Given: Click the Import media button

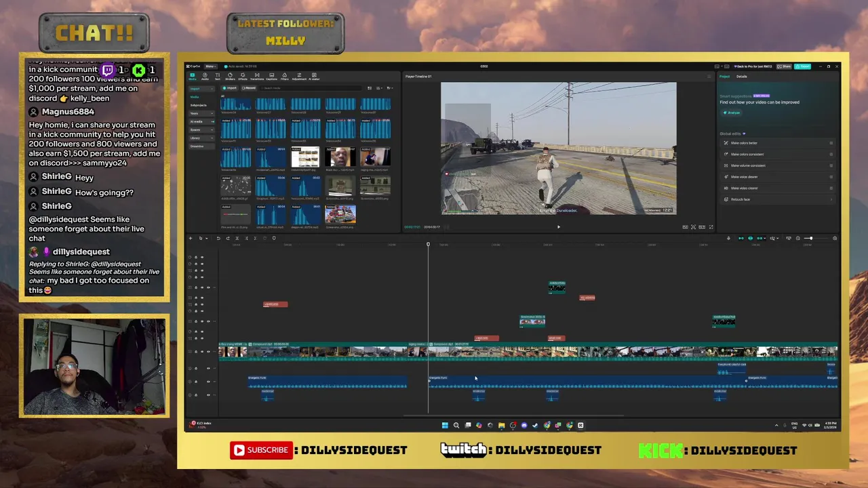Looking at the screenshot, I should coord(229,88).
